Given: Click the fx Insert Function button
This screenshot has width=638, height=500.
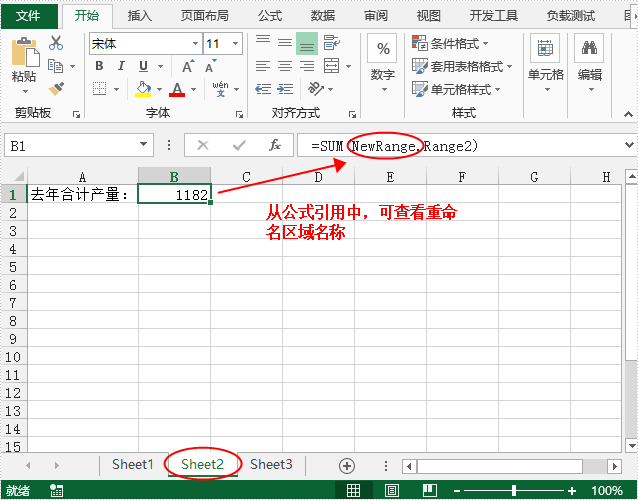Looking at the screenshot, I should (275, 145).
